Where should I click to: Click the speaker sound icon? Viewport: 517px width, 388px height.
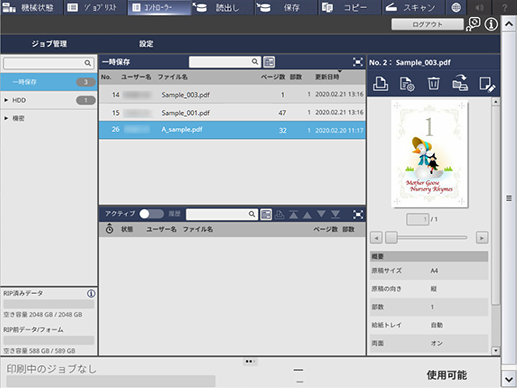click(480, 7)
